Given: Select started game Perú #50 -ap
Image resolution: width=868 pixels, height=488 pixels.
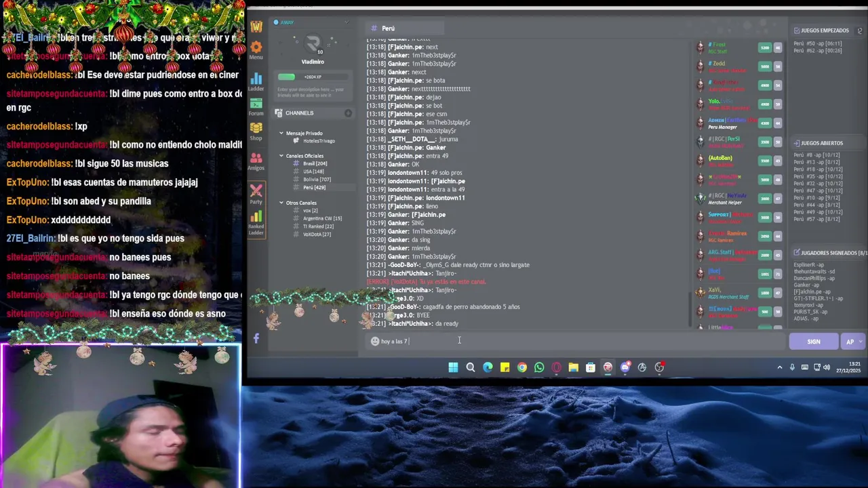Looking at the screenshot, I should click(818, 43).
